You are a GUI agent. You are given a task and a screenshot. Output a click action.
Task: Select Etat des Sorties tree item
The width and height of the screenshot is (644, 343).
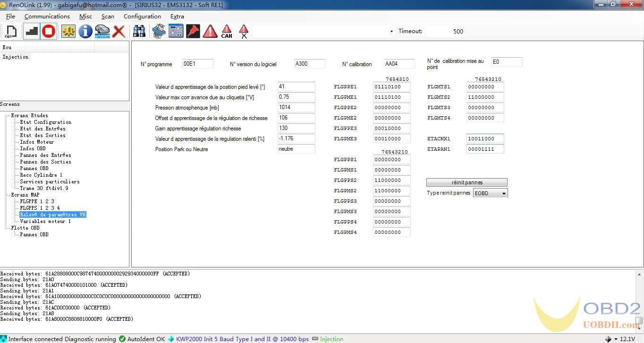click(x=42, y=135)
